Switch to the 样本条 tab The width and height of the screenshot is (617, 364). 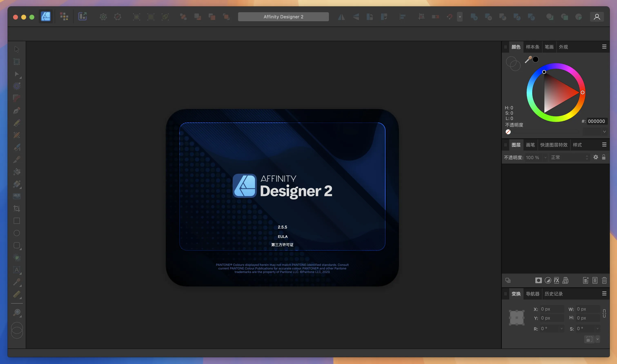tap(532, 47)
